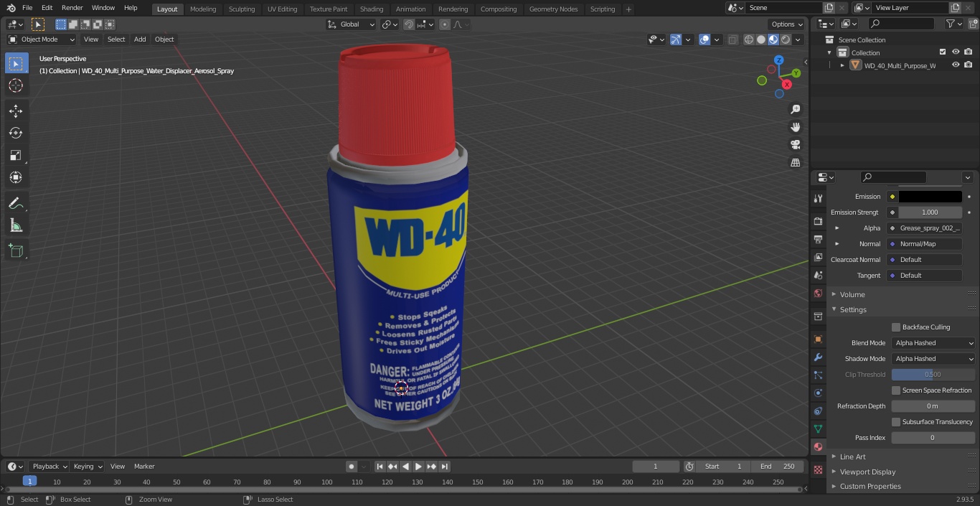Toggle X-ray view in viewport header
Screen dimensions: 980x506
point(732,39)
